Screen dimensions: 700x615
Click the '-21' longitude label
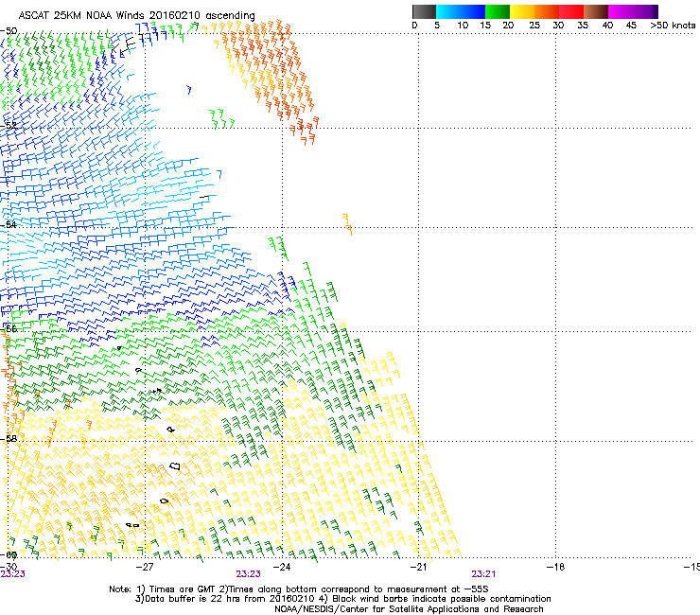[x=418, y=567]
